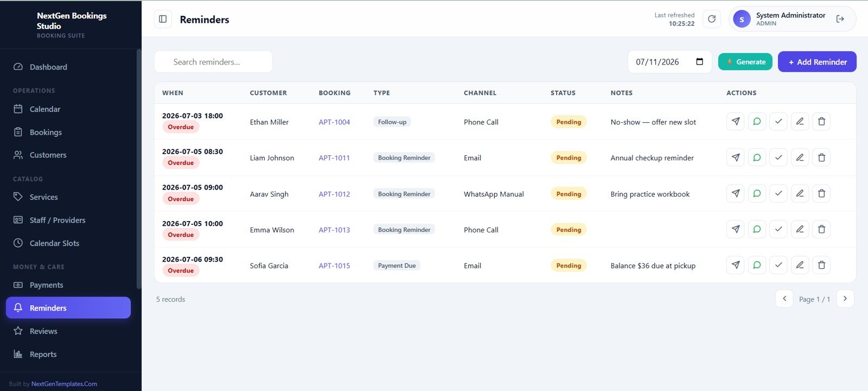Open the Bookings section
The height and width of the screenshot is (391, 868).
(68, 132)
